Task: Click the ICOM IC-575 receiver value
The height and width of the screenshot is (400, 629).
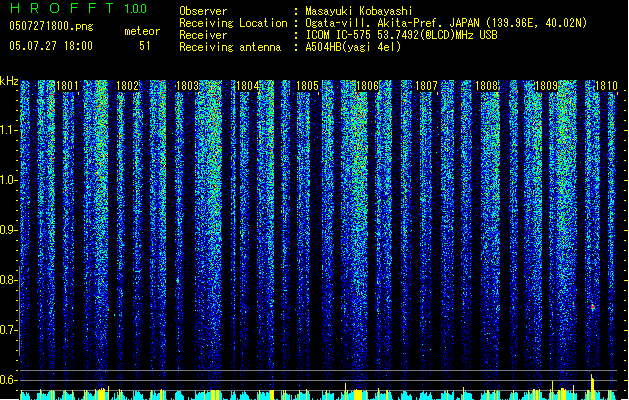Action: [401, 35]
